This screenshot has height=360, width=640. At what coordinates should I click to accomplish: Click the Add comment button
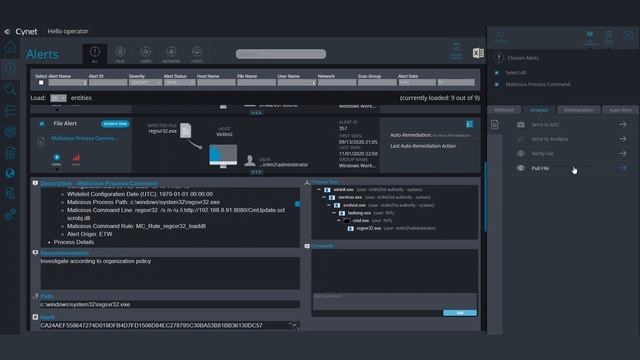point(460,313)
